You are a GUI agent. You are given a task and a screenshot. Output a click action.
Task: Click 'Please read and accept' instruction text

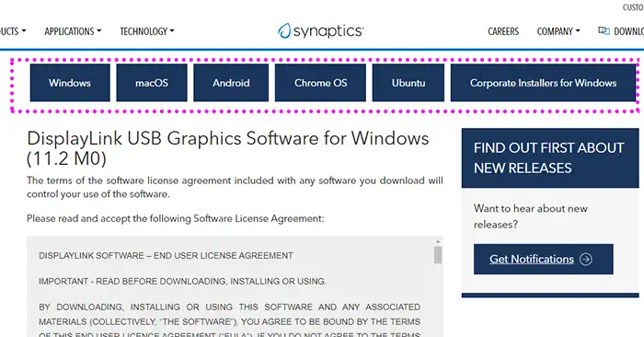176,218
